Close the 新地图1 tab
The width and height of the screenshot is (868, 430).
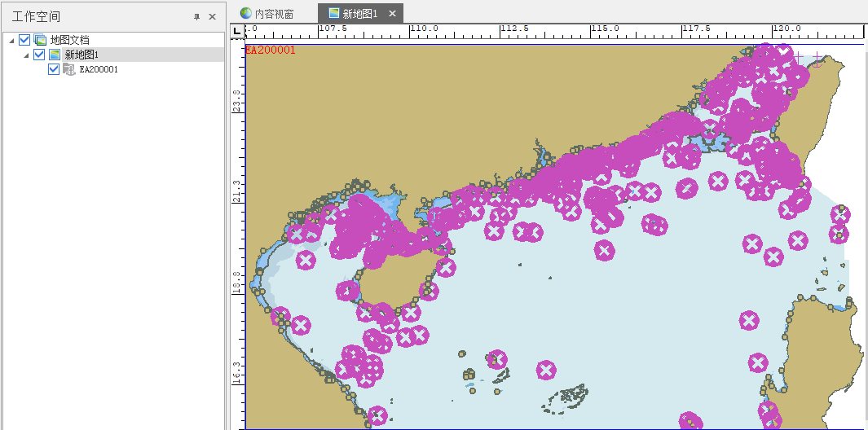392,14
